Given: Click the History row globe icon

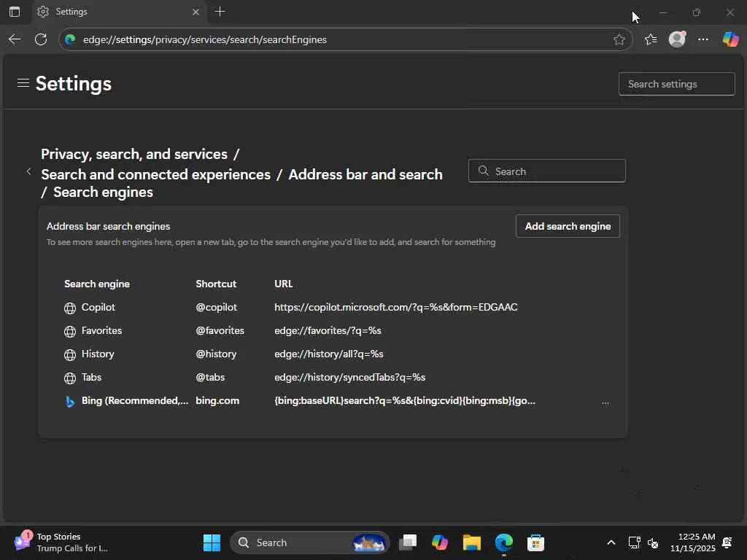Looking at the screenshot, I should click(70, 355).
